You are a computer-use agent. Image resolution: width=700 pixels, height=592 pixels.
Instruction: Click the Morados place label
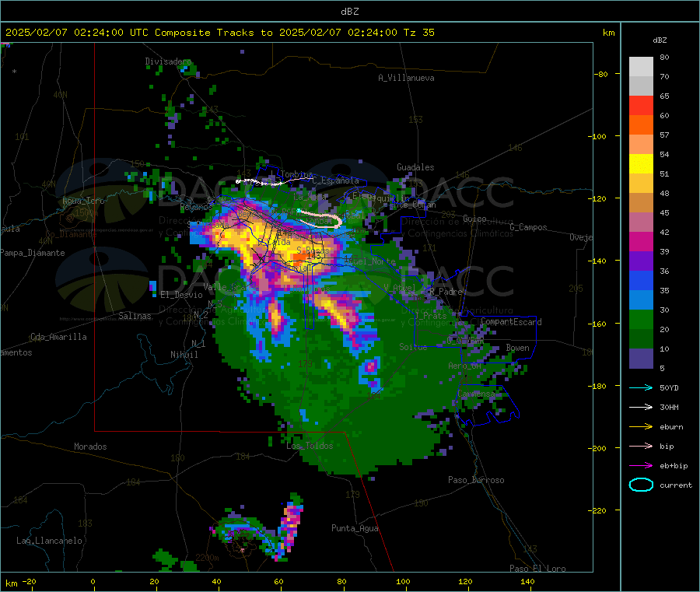(x=90, y=447)
